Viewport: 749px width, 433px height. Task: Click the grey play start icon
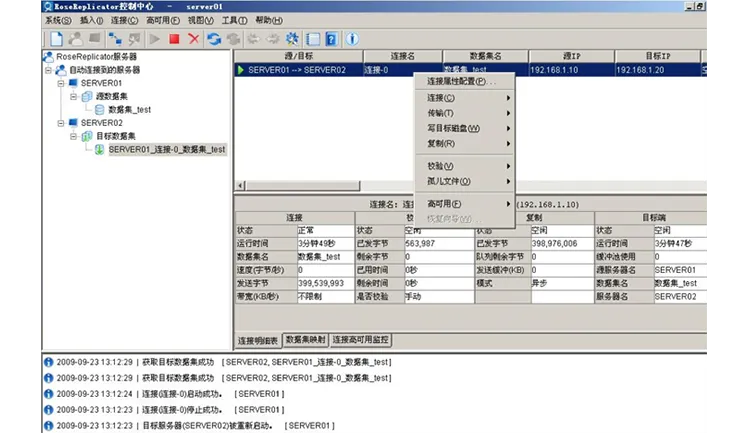(x=154, y=39)
